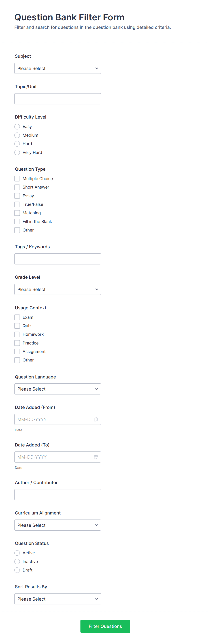Screen dimensions: 208x644
Task: Tick the Exam checkbox
Action: (17, 317)
